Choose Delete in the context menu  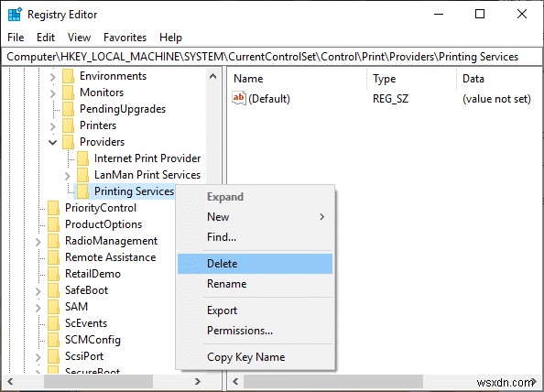[255, 264]
